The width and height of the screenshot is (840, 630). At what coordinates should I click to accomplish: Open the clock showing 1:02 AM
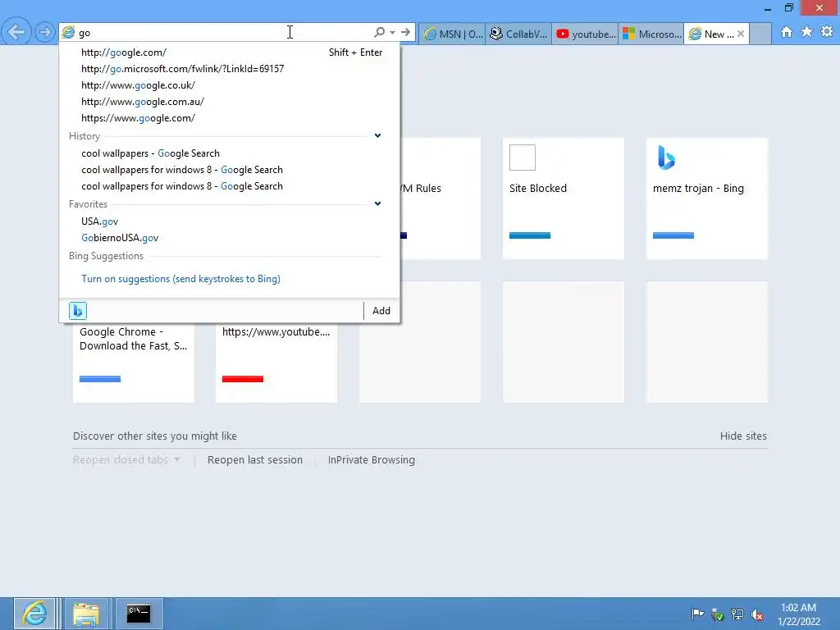799,614
